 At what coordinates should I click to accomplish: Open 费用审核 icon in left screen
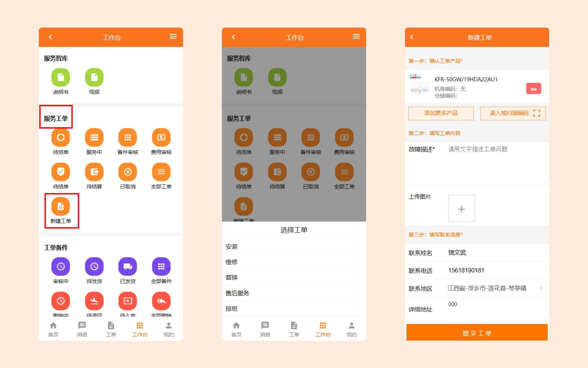(x=161, y=138)
